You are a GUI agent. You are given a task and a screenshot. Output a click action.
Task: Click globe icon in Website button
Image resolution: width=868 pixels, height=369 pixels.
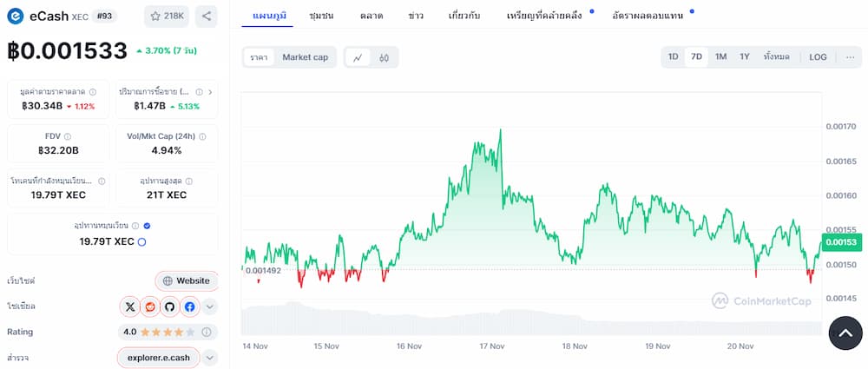coord(168,281)
